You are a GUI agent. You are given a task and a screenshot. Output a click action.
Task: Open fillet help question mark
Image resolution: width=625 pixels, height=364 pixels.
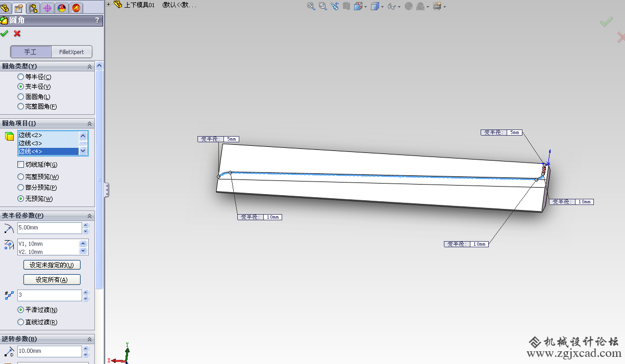(97, 20)
